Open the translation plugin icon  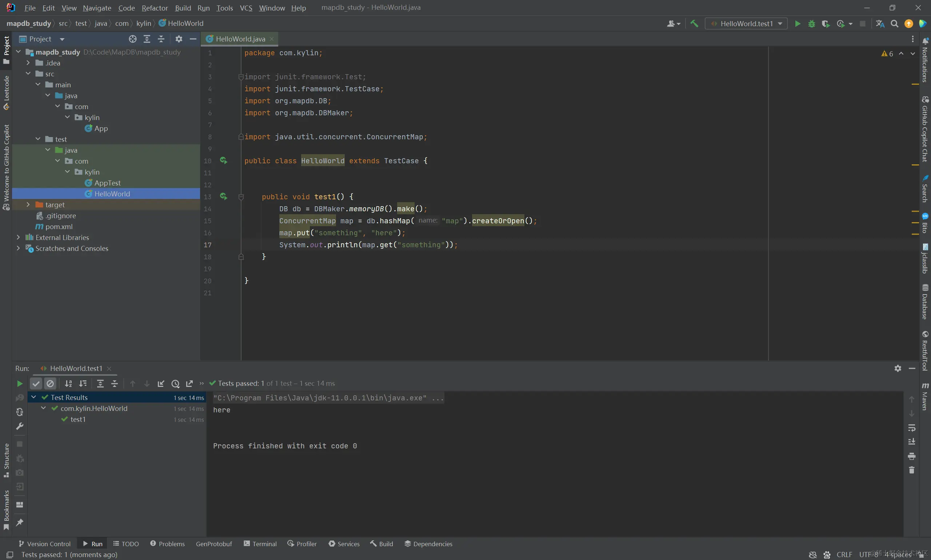880,23
